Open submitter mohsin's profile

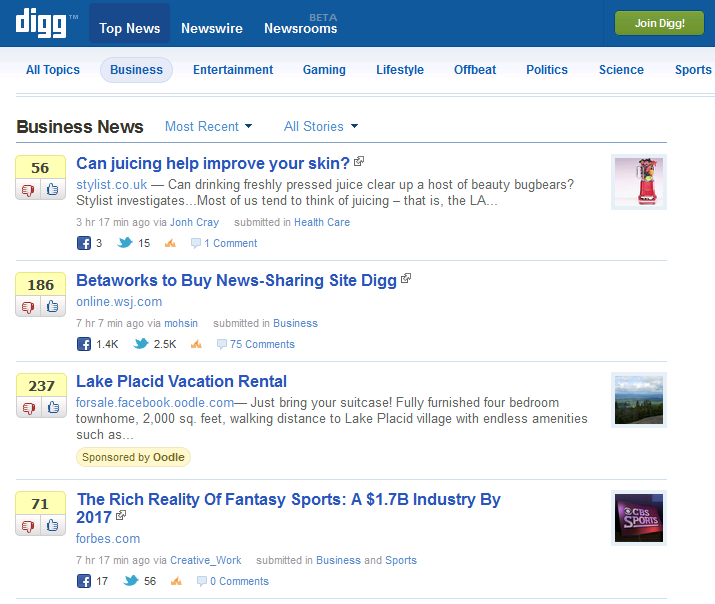[181, 323]
